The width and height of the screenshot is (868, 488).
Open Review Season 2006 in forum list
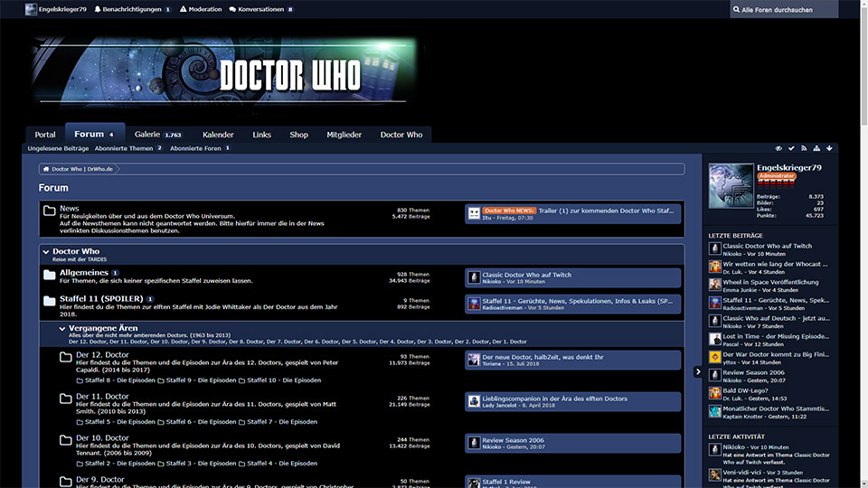click(x=513, y=440)
